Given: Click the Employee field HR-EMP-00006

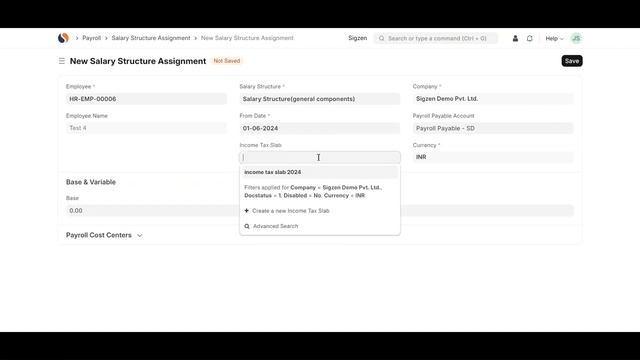Looking at the screenshot, I should 146,99.
